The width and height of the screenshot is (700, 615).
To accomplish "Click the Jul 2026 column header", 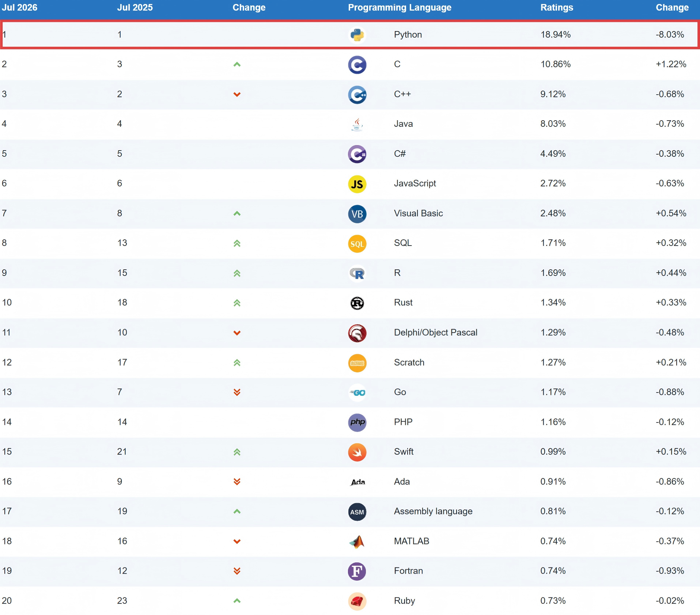I will [20, 8].
